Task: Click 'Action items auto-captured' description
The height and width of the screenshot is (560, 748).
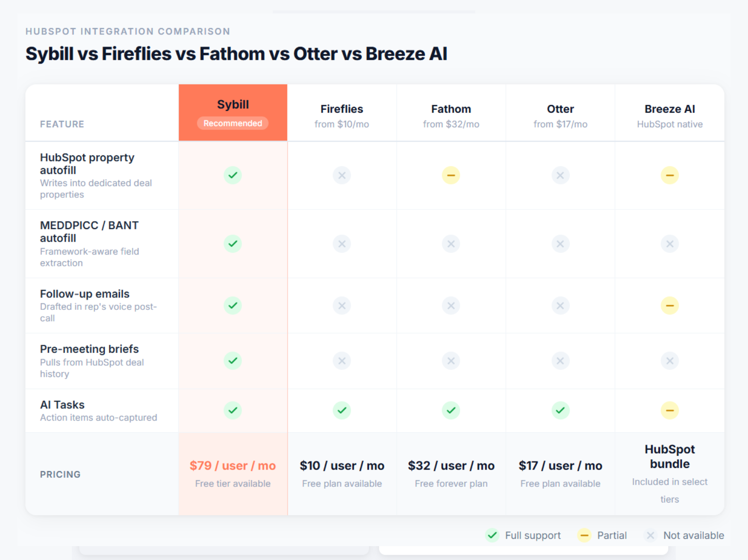Action: [98, 418]
